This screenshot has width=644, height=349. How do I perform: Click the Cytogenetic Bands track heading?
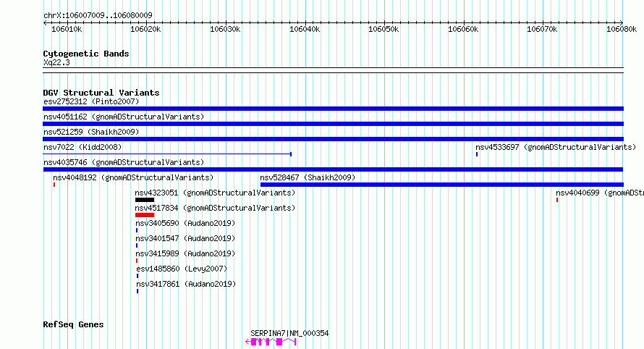[86, 54]
